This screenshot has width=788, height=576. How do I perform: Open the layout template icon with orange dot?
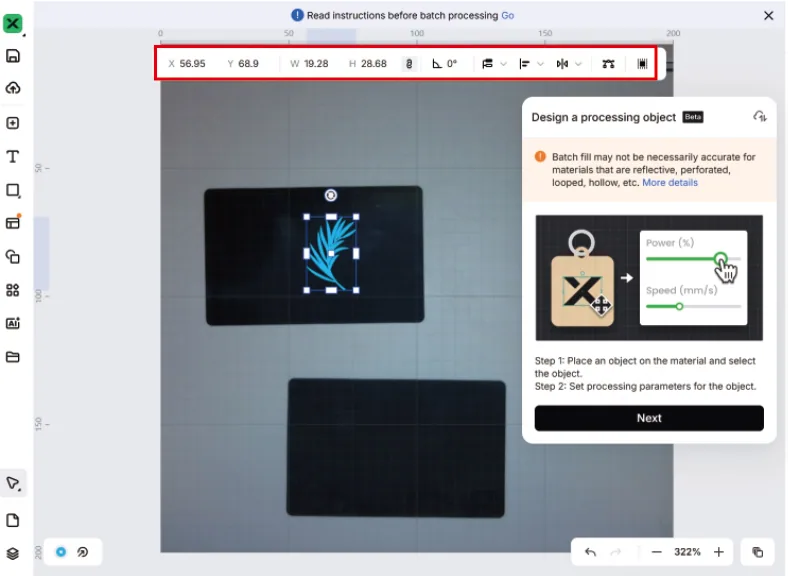[x=13, y=223]
